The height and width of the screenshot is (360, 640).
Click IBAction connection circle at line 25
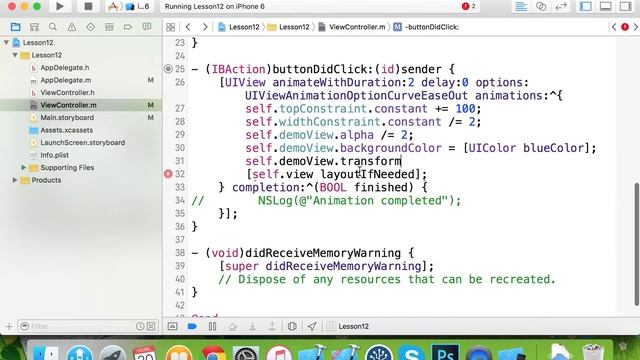click(168, 69)
